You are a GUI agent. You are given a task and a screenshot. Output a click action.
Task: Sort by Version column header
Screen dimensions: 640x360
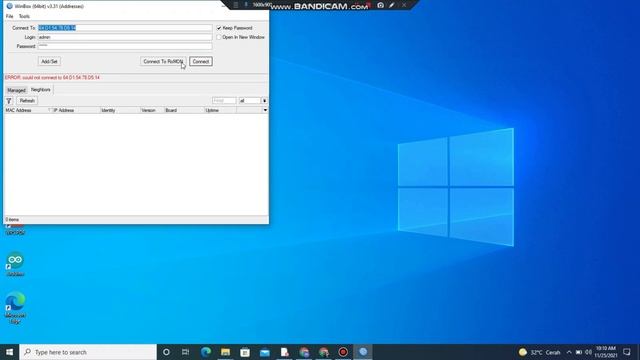[x=152, y=110]
